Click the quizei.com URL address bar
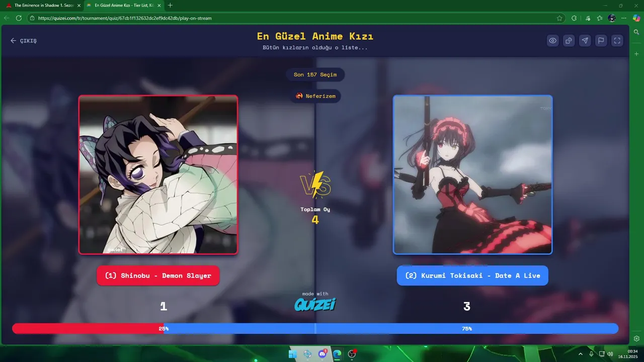The image size is (644, 362). [296, 18]
